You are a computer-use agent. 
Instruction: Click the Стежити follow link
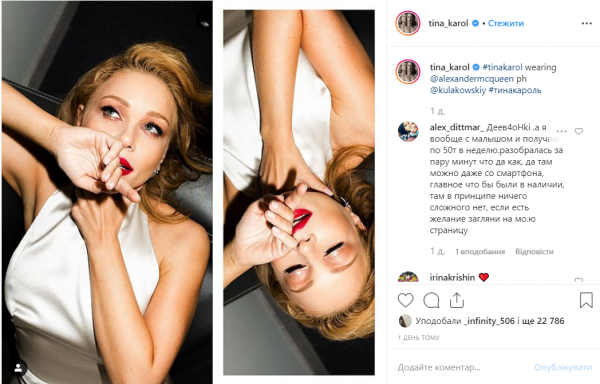(505, 23)
